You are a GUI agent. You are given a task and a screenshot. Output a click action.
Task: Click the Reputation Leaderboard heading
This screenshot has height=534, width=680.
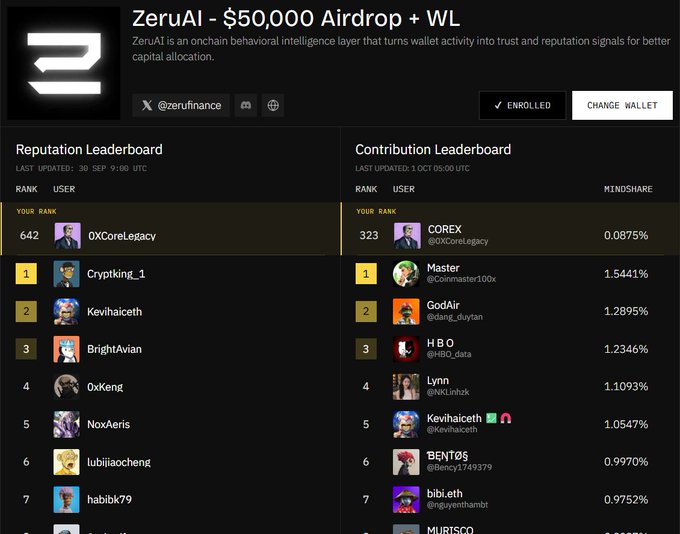pos(89,150)
